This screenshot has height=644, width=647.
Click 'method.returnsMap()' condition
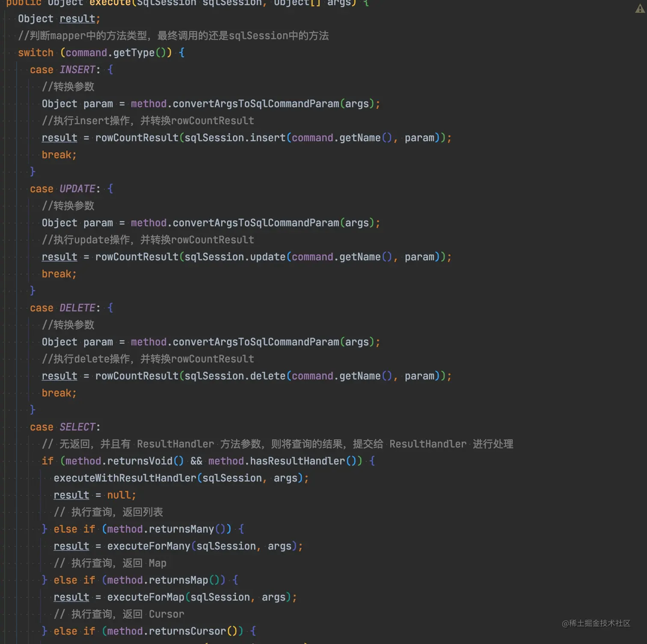163,580
